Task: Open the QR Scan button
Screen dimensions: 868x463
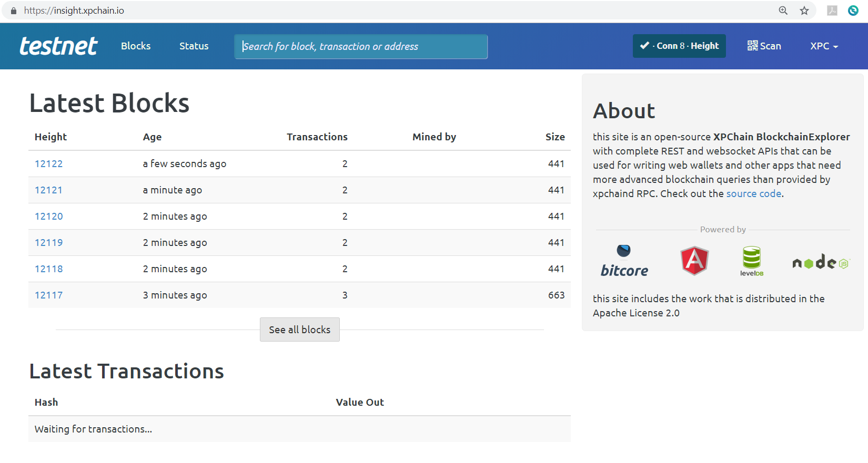Action: (x=764, y=46)
